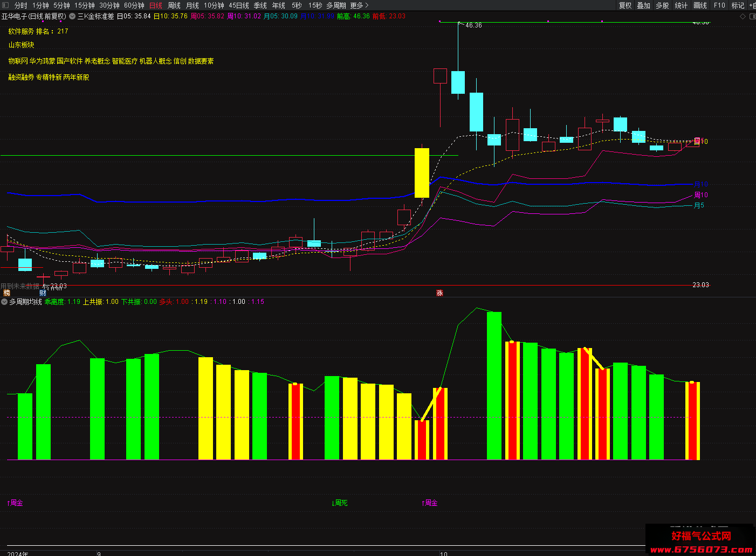Click the panel layout icon at top-left

[5, 5]
